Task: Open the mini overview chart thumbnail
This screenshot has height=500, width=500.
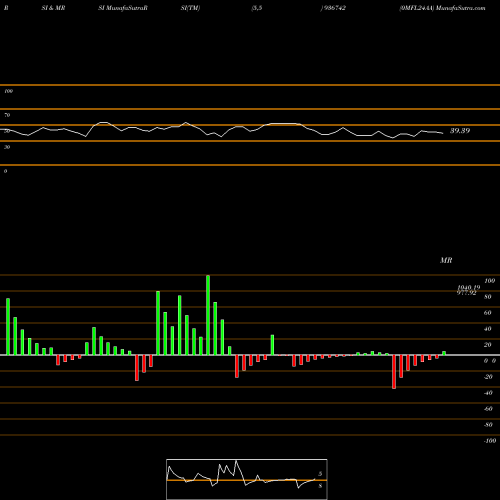Action: pos(247,479)
